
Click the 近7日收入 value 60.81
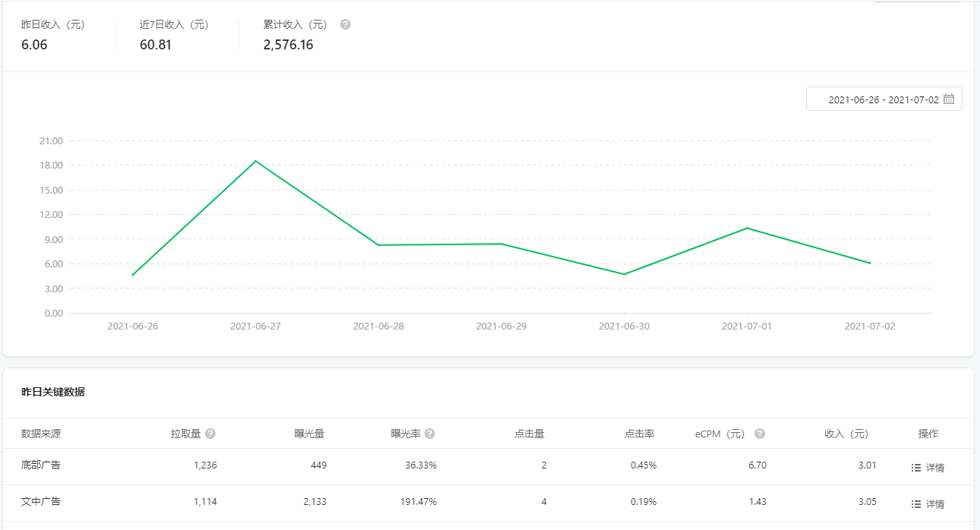[156, 45]
